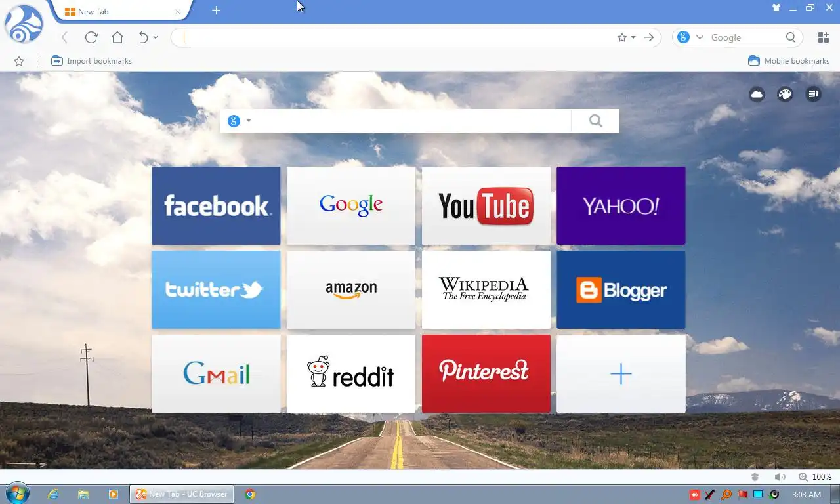This screenshot has height=504, width=840.
Task: Open the Yahoo speed dial tile
Action: click(x=621, y=205)
